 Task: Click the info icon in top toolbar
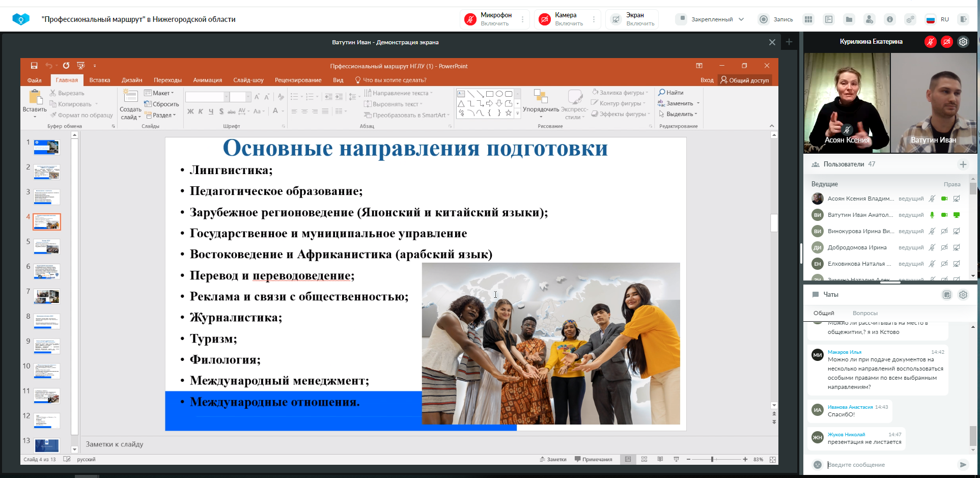pyautogui.click(x=889, y=19)
